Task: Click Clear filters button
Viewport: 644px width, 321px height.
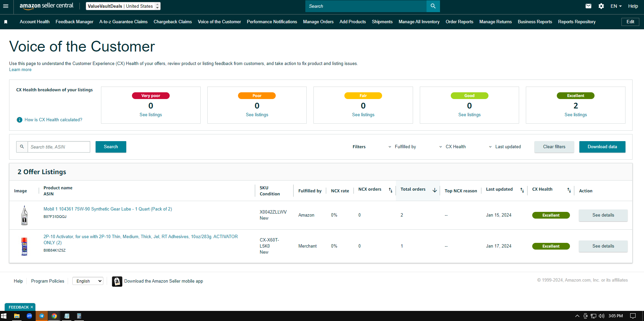Action: click(x=554, y=147)
